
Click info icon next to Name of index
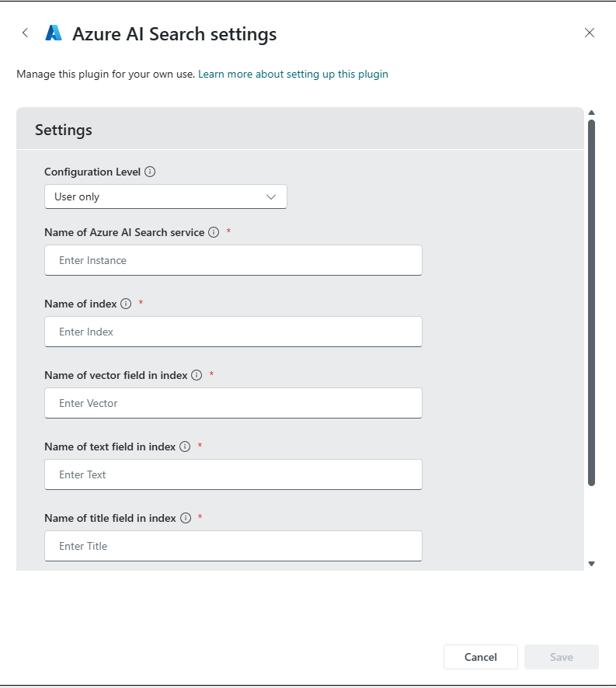(126, 304)
